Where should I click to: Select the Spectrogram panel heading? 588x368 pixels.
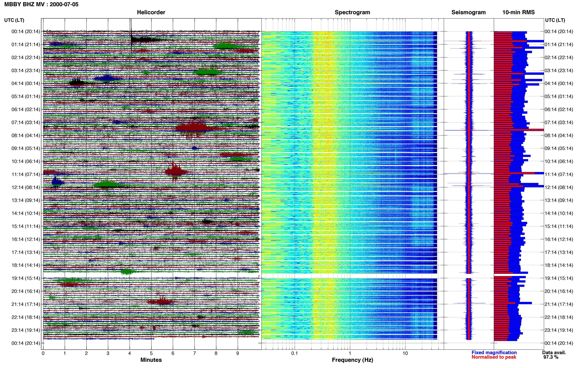352,12
